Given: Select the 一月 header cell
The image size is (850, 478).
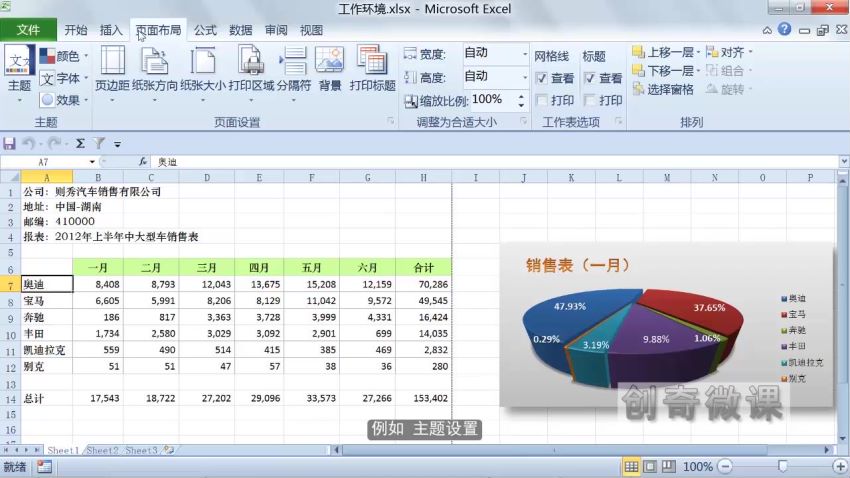Looking at the screenshot, I should (x=98, y=268).
